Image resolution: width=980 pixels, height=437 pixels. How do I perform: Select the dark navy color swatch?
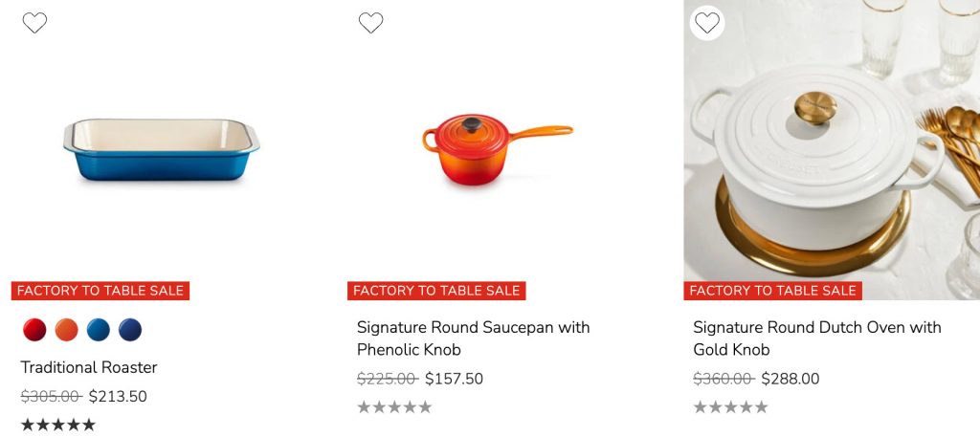pos(130,330)
